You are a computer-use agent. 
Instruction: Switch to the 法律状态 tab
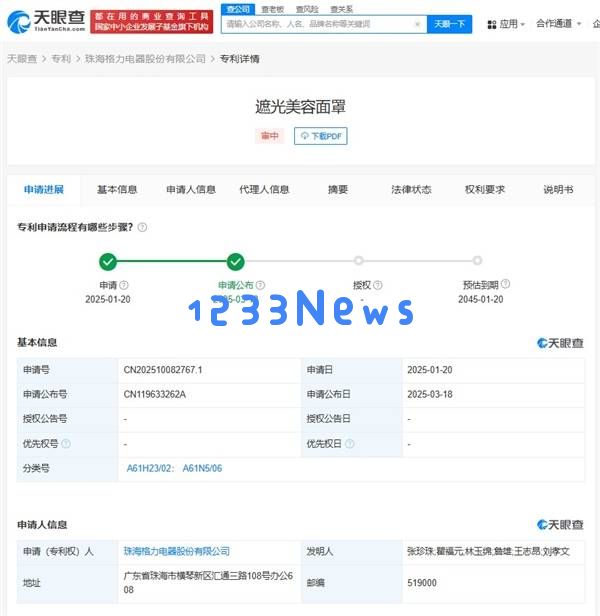[x=411, y=189]
